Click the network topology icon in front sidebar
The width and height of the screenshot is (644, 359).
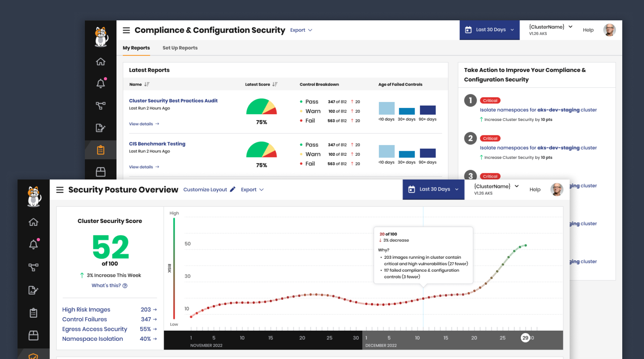click(33, 267)
